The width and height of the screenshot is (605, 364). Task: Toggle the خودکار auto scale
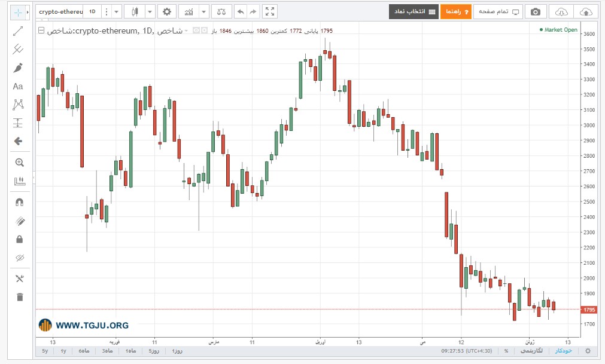coord(563,351)
